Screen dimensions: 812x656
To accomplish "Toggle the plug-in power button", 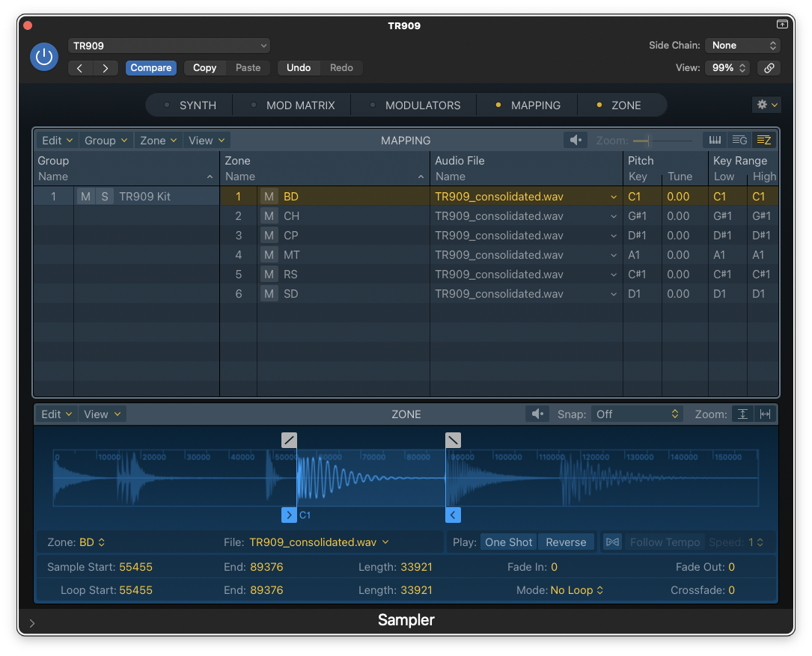I will coord(44,56).
